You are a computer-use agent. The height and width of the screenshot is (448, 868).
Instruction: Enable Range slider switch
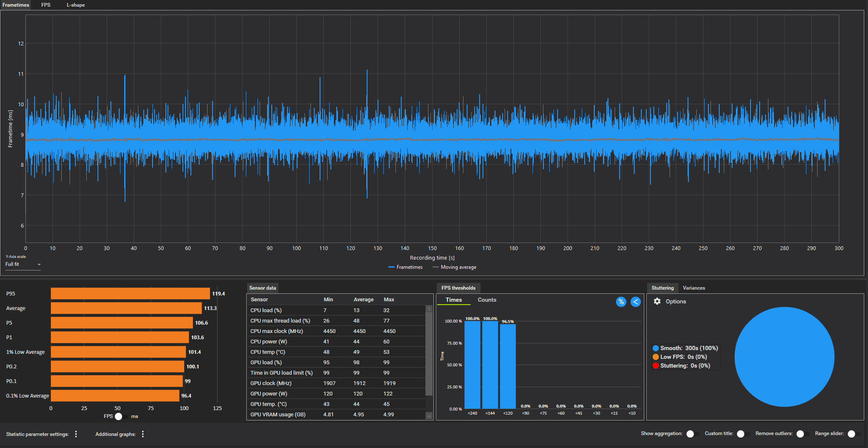click(x=854, y=434)
